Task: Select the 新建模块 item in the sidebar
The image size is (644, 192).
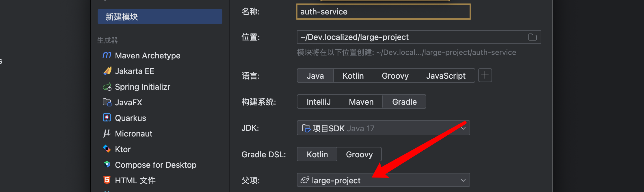Action: click(x=160, y=17)
